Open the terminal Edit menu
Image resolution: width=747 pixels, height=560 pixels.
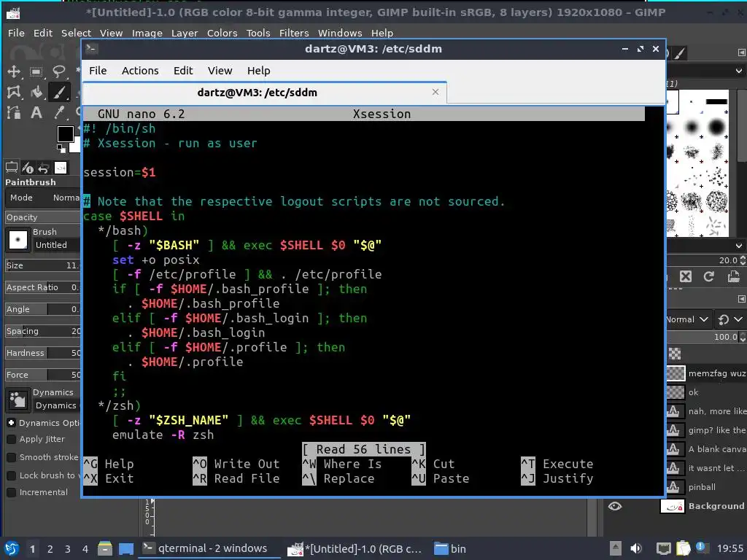(x=183, y=71)
